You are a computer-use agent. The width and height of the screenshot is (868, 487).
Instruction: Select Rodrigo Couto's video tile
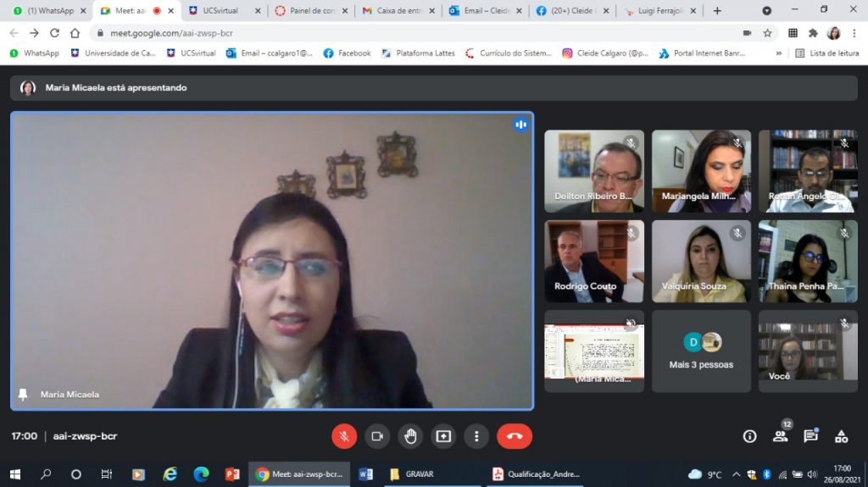coord(593,261)
